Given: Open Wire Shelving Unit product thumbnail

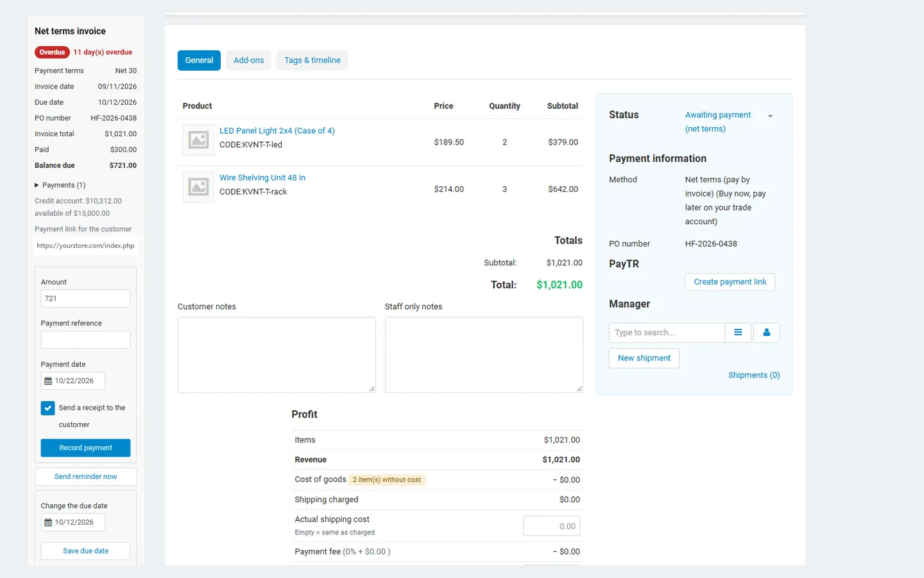Looking at the screenshot, I should 198,187.
